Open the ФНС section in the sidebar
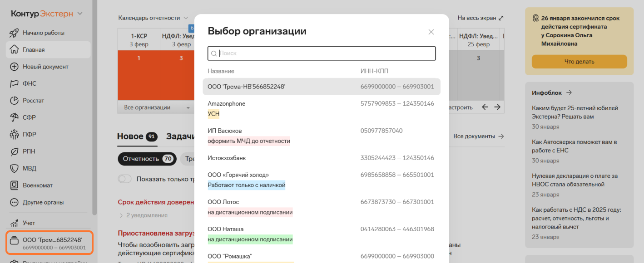This screenshot has height=263, width=644. click(48, 83)
